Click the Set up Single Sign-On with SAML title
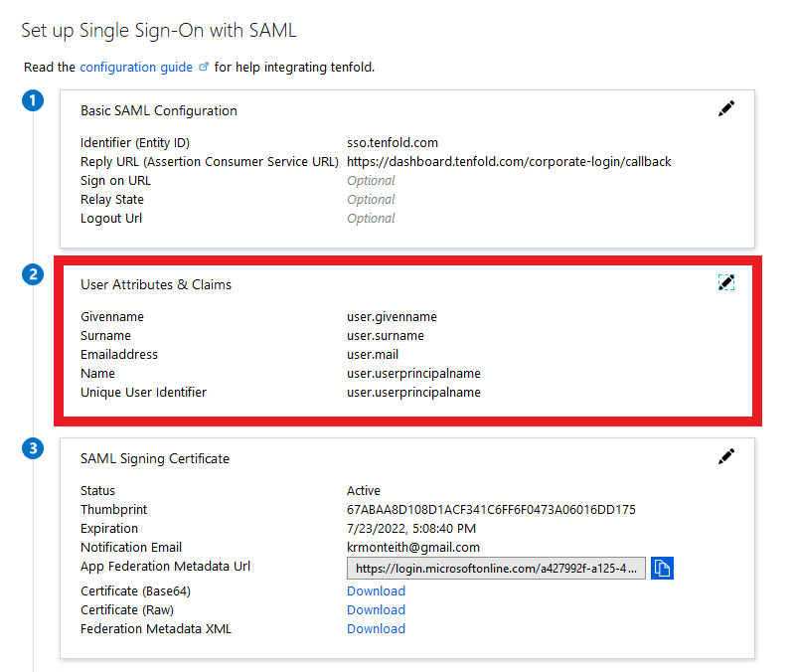Image resolution: width=793 pixels, height=672 pixels. pos(159,31)
